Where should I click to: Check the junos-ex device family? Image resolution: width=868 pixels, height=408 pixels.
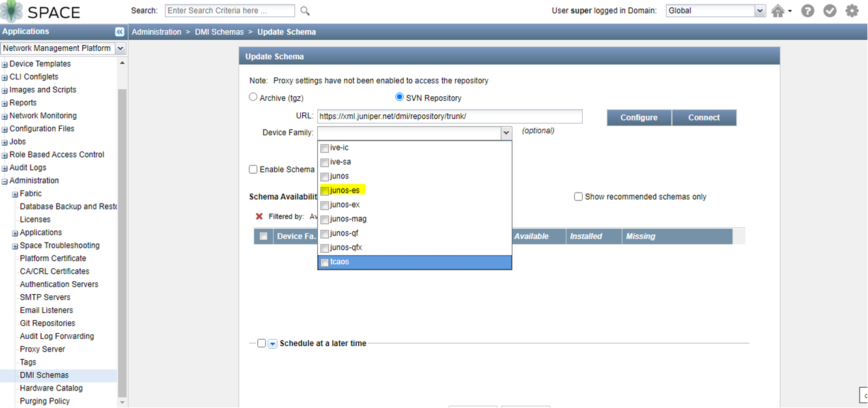(x=324, y=206)
